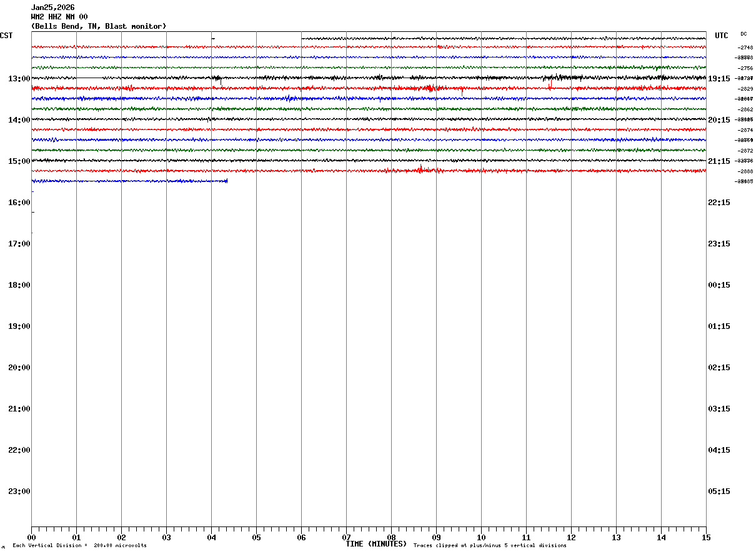Click the 01:15 UTC time label
This screenshot has width=756, height=554.
(x=719, y=326)
